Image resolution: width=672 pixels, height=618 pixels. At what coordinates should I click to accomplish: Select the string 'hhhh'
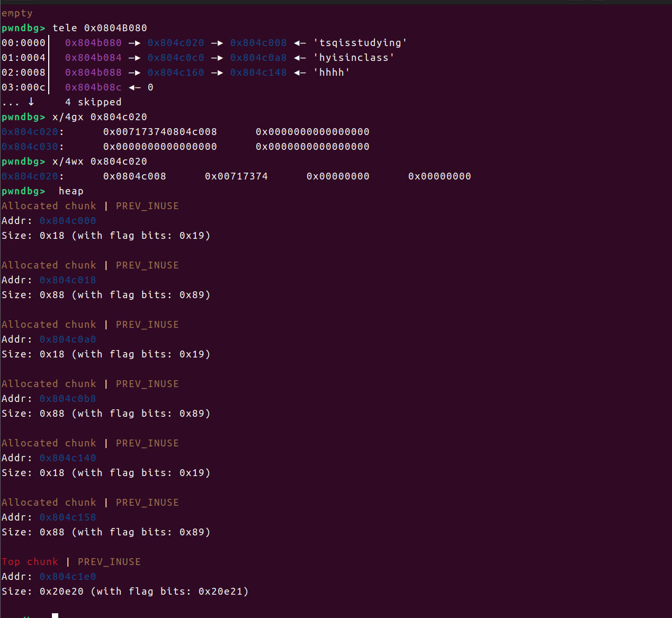[331, 73]
